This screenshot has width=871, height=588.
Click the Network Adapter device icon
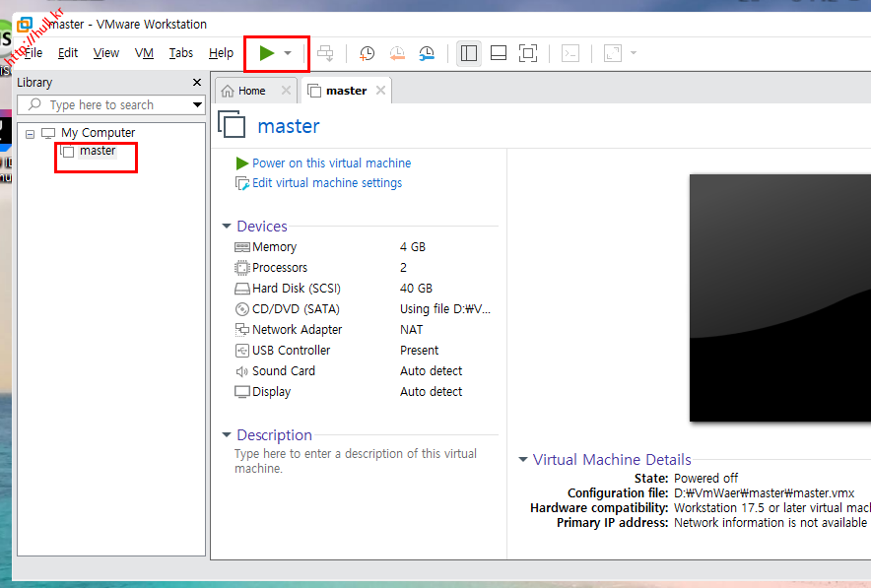pos(242,330)
